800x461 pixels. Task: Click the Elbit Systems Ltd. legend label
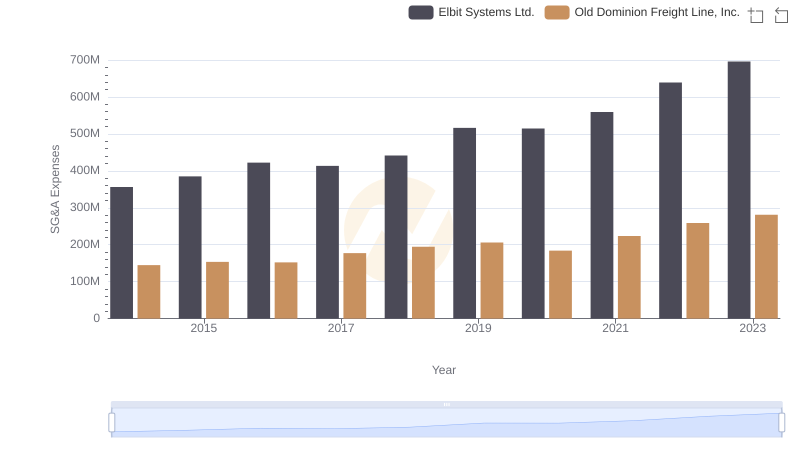tap(486, 12)
